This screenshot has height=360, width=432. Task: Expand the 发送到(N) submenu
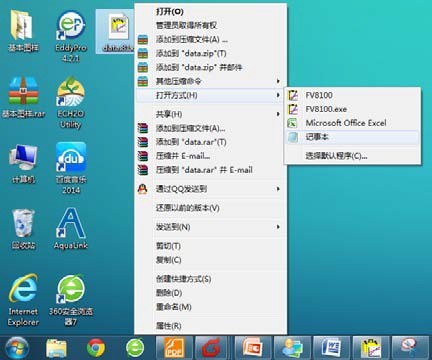click(210, 227)
